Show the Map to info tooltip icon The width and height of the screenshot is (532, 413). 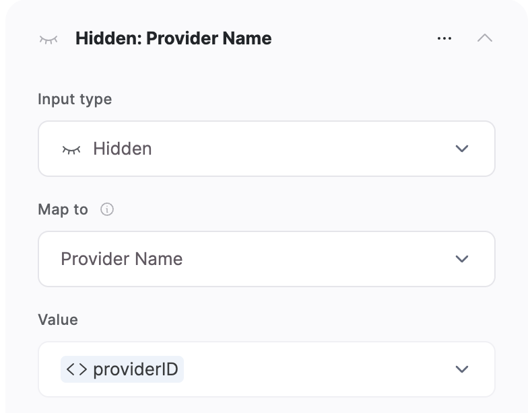[107, 209]
